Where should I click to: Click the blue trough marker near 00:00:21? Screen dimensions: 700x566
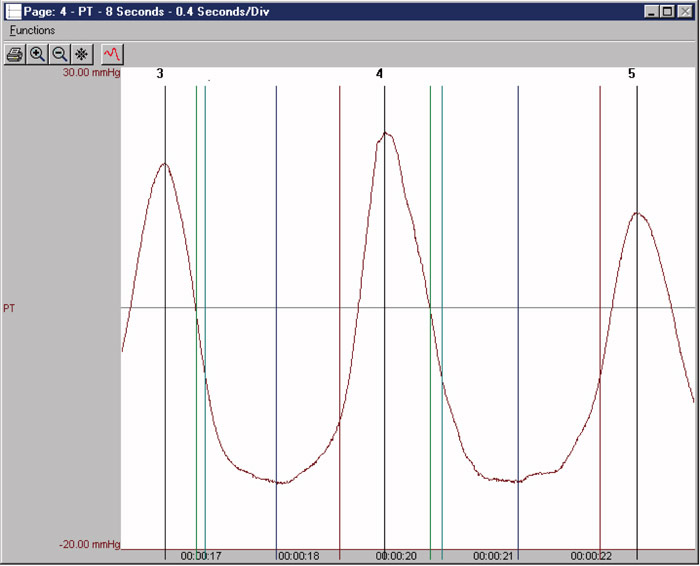tap(518, 321)
